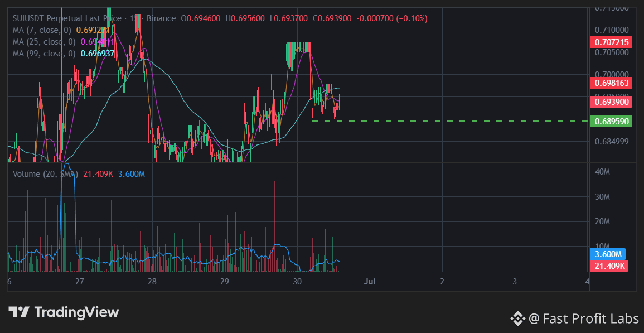Viewport: 644px width, 333px height.
Task: Click Jul on the time axis
Action: coord(370,282)
